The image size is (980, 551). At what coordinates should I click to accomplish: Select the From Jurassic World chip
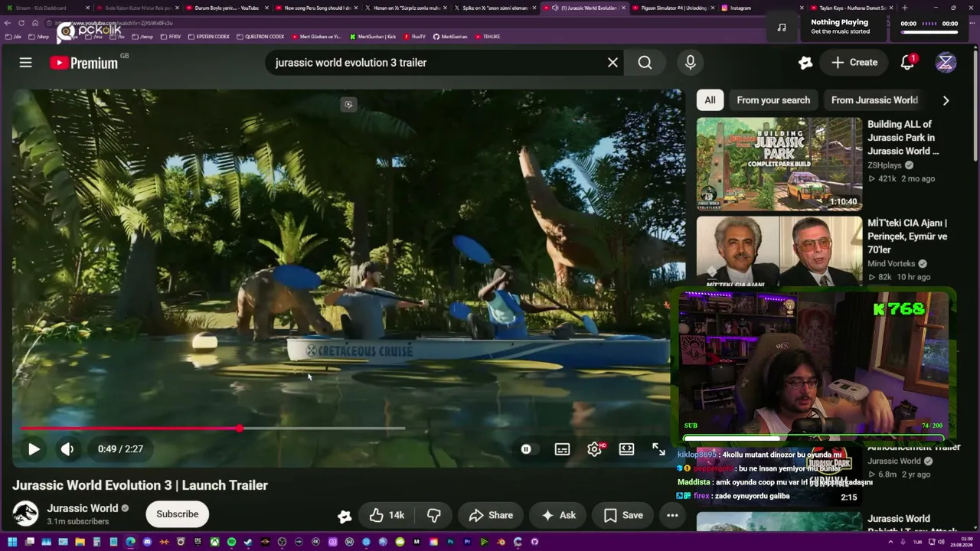[x=874, y=100]
